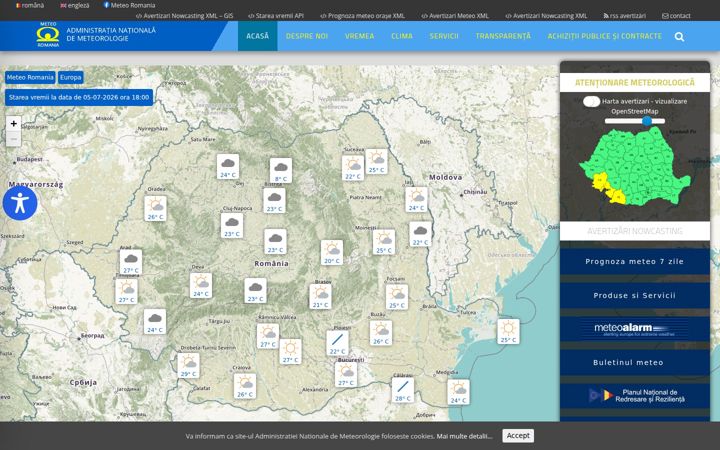This screenshot has height=450, width=720.
Task: Select the clear-sun 27°C weather marker
Action: (290, 351)
